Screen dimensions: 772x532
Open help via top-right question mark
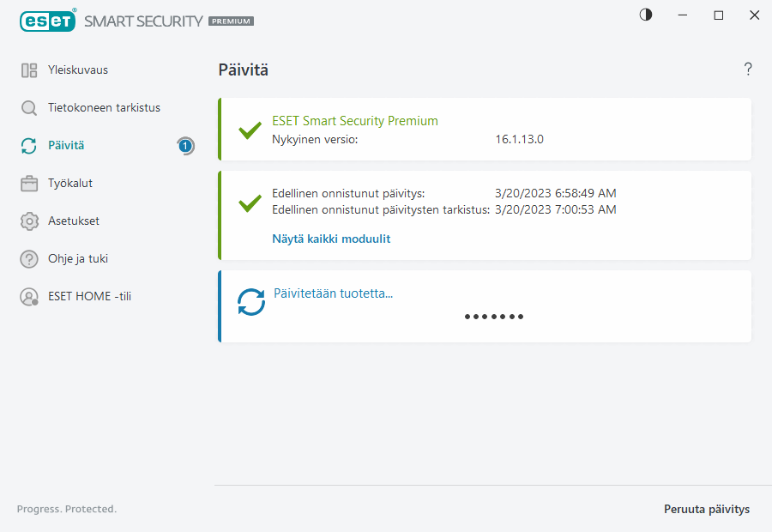(x=748, y=70)
